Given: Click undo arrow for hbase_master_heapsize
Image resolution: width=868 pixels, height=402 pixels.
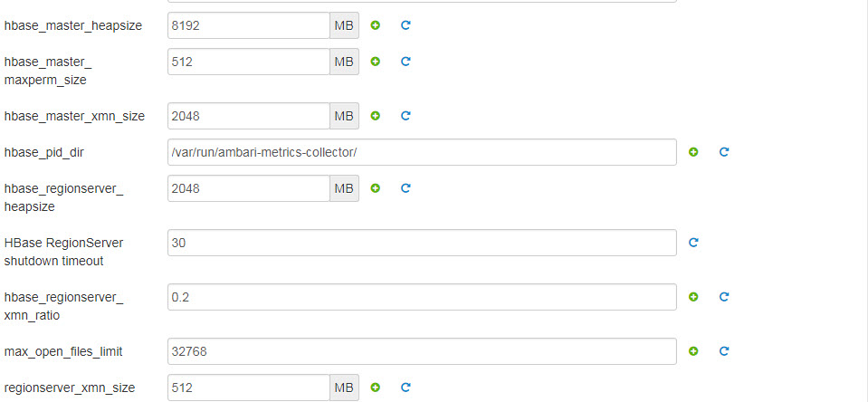Looking at the screenshot, I should tap(405, 25).
